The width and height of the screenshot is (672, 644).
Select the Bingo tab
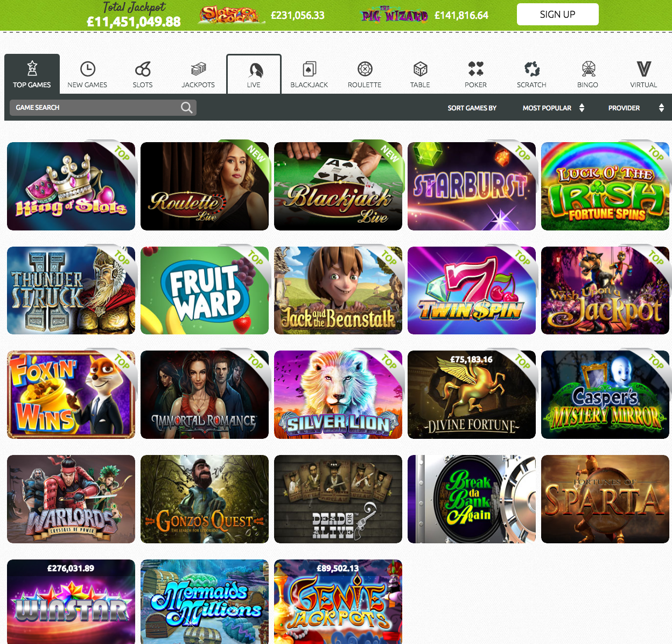pyautogui.click(x=587, y=74)
